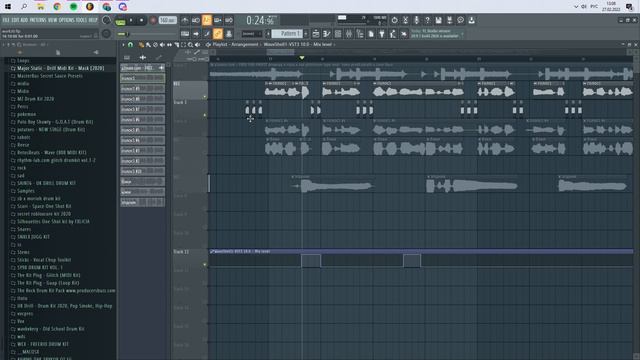Expand the SNKLR JUGG KIT folder

[x=33, y=237]
